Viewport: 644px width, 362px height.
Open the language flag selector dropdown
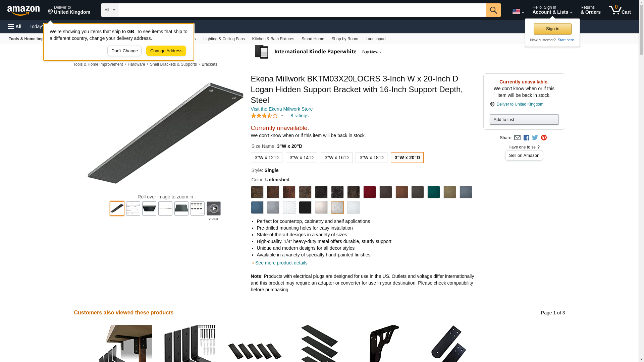(518, 11)
